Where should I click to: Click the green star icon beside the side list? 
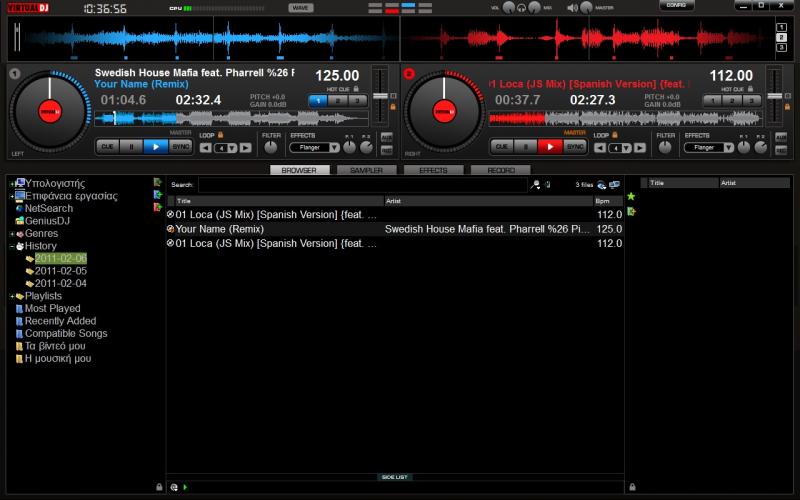coord(631,196)
